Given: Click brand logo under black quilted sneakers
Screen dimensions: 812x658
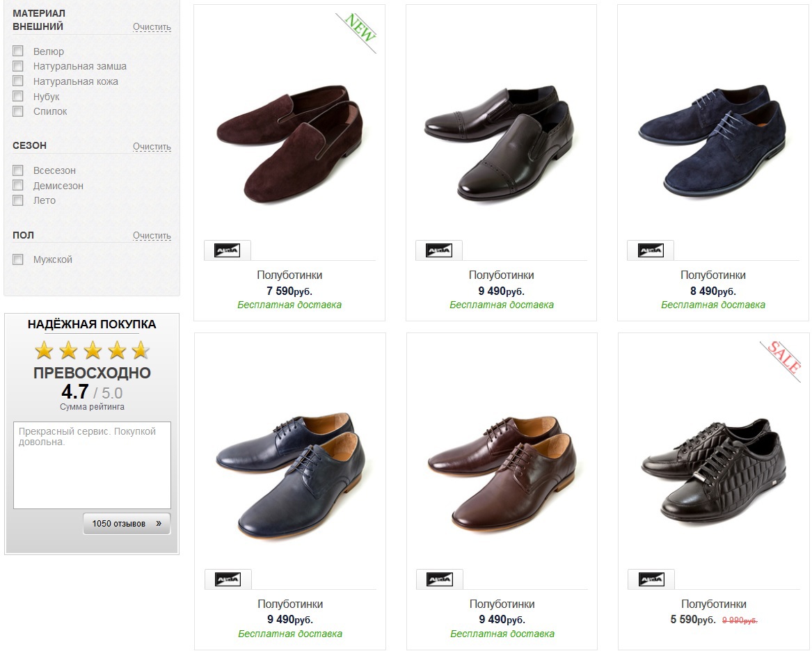Looking at the screenshot, I should pos(651,579).
